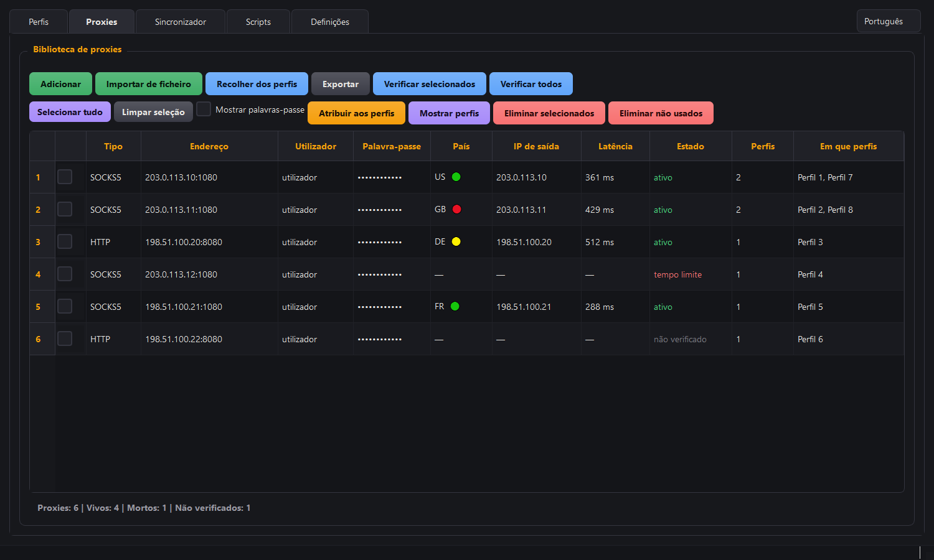Click the 'não verificado' status cell

(691, 339)
